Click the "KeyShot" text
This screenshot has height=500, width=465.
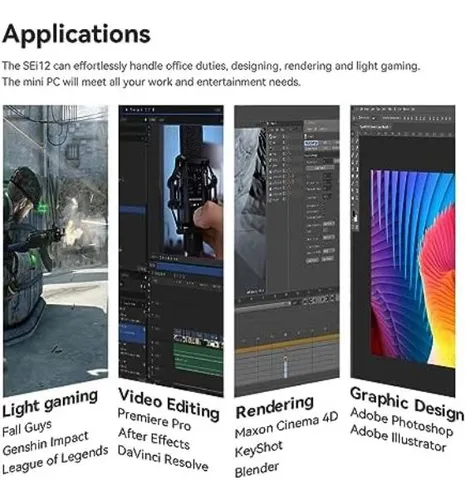tap(259, 449)
